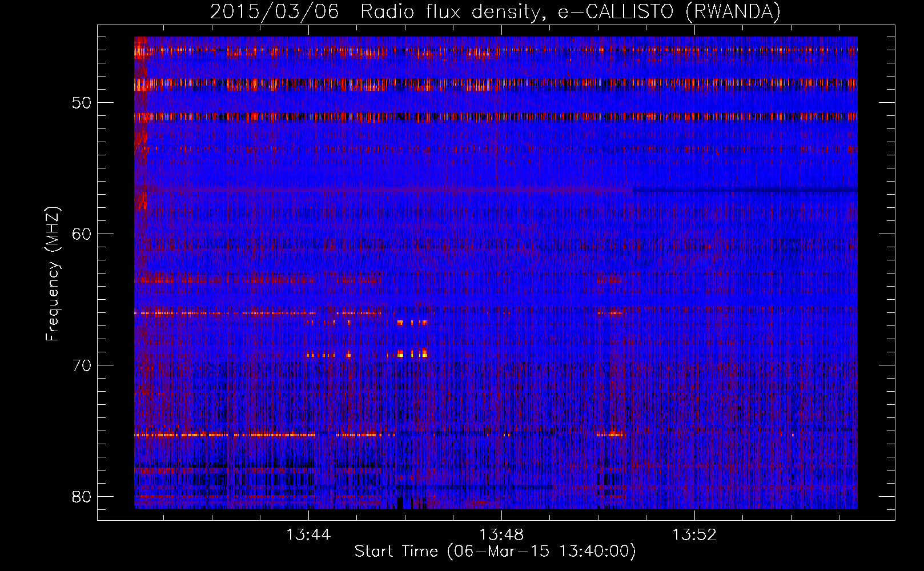This screenshot has height=571, width=924.
Task: Click the 60 MHz frequency tick label
Action: [x=82, y=234]
